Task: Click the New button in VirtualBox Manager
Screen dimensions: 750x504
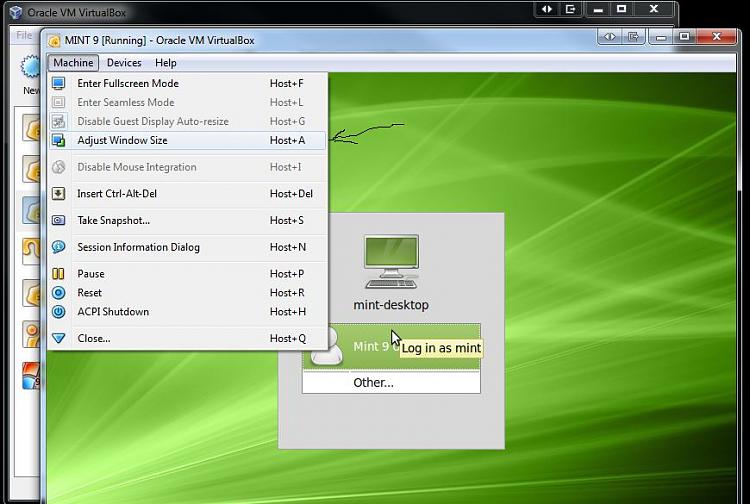Action: tap(31, 76)
